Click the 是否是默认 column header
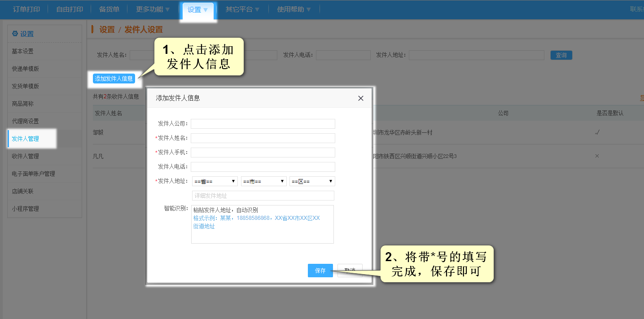 pos(610,114)
